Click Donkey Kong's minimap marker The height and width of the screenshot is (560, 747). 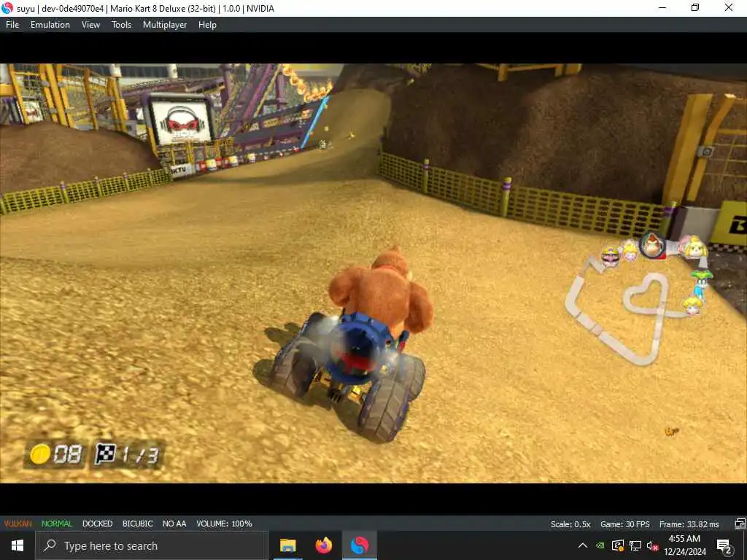(652, 245)
